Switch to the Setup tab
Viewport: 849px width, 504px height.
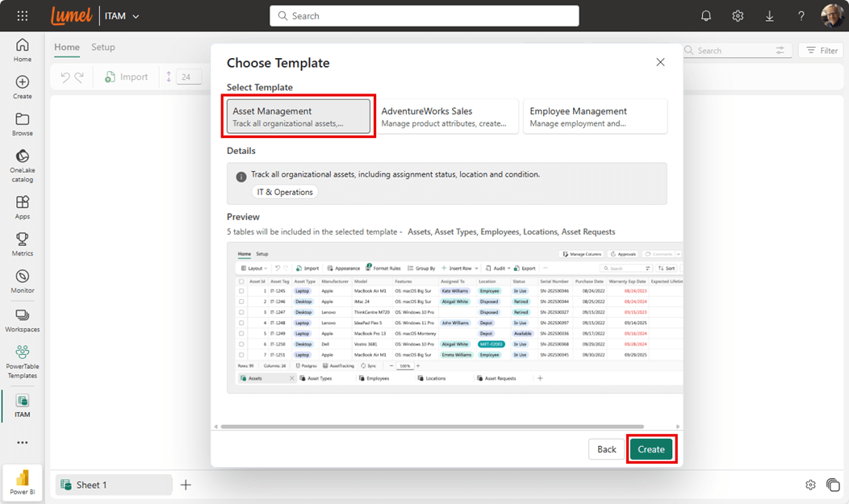point(103,48)
